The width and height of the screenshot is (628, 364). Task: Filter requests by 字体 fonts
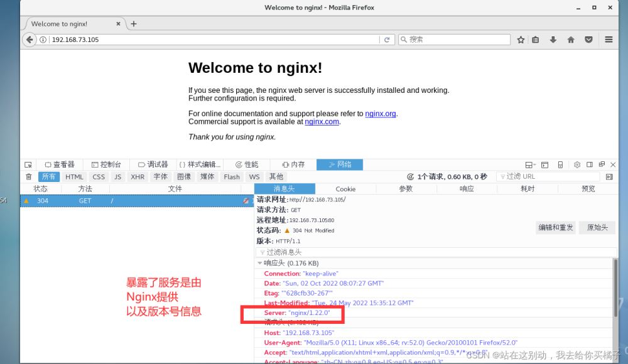click(161, 176)
